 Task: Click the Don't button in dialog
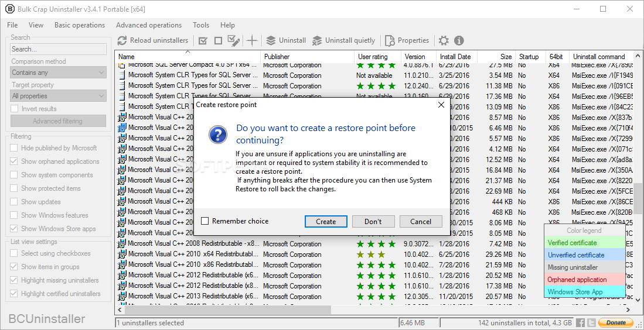point(373,221)
